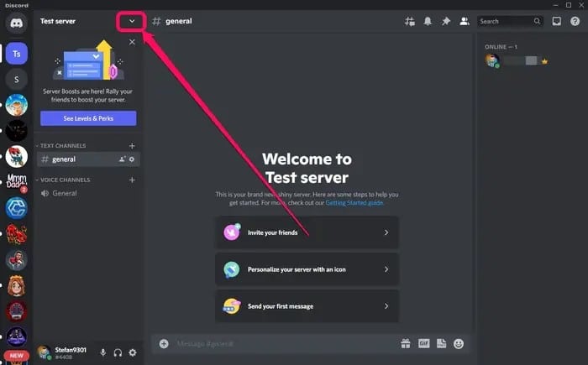Collapse the Voice Channels category
Viewport: 588px width, 365px height.
coord(63,180)
